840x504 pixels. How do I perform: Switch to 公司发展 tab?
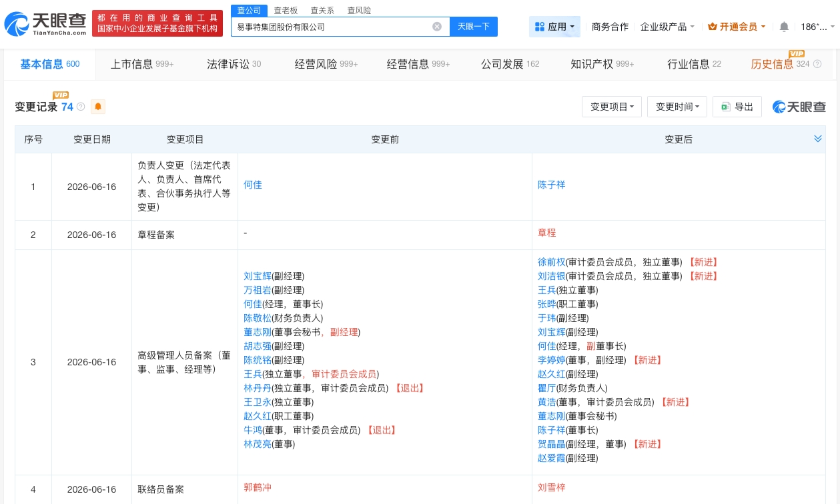[510, 64]
